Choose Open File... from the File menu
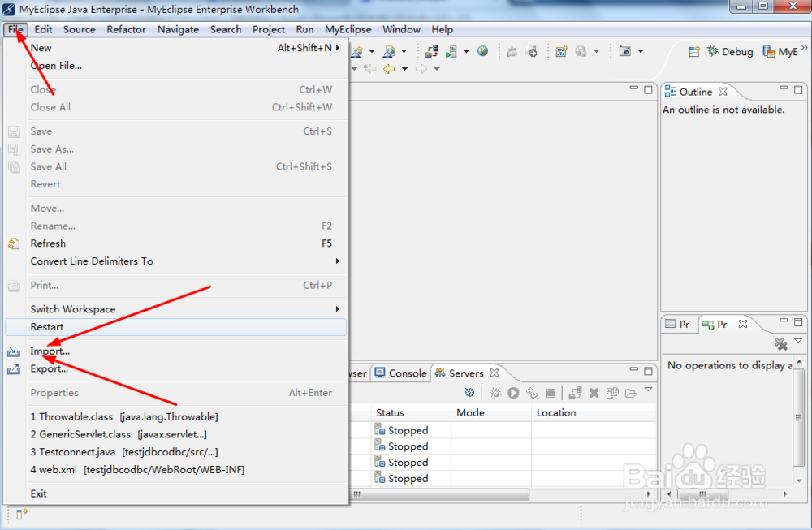 coord(175,65)
